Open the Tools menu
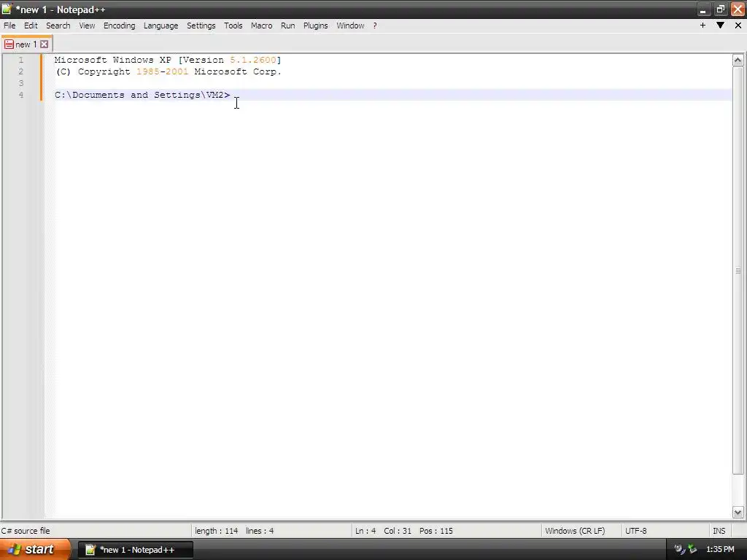The width and height of the screenshot is (747, 560). [233, 26]
